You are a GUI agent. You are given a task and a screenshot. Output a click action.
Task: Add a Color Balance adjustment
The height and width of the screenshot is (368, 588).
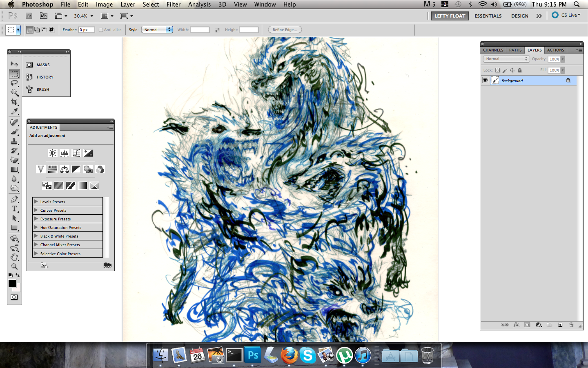pos(65,169)
